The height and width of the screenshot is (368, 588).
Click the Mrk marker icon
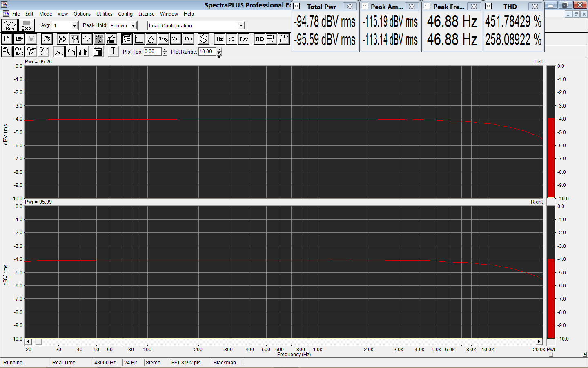[176, 39]
